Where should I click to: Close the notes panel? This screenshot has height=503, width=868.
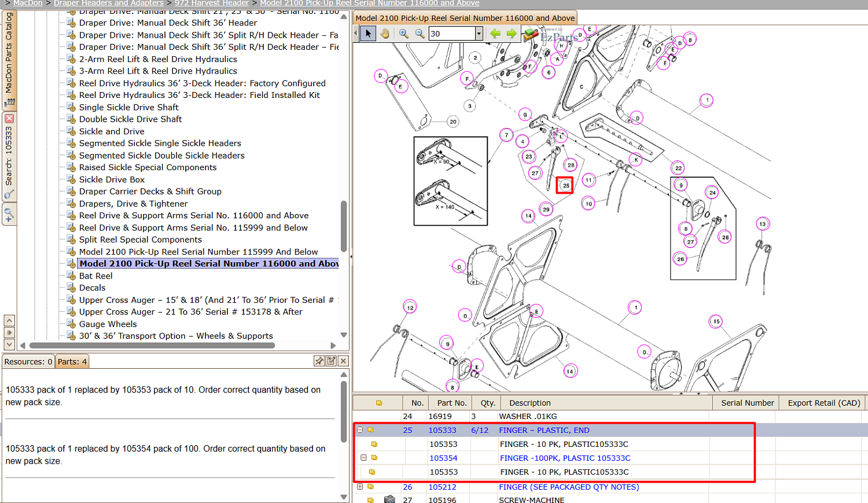[x=343, y=361]
